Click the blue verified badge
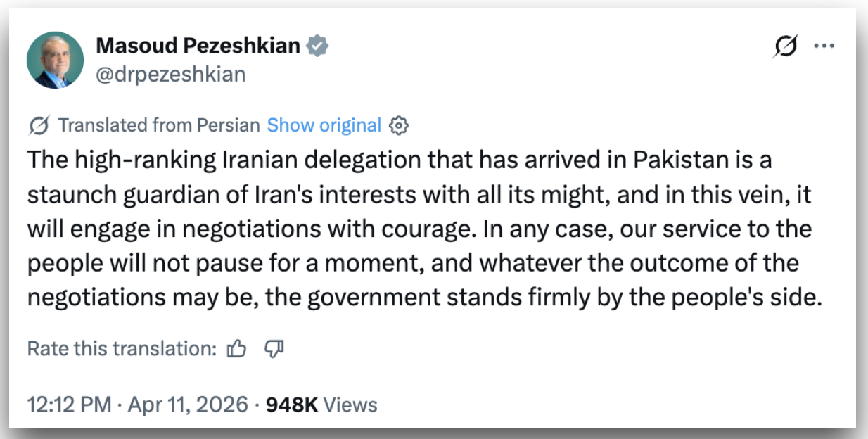 [319, 46]
